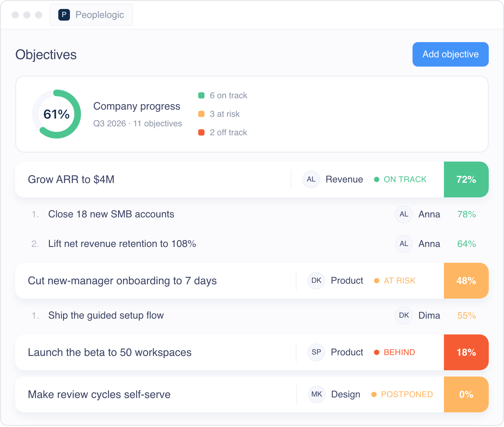
Task: Click the orange 48% progress badge
Action: (x=466, y=281)
